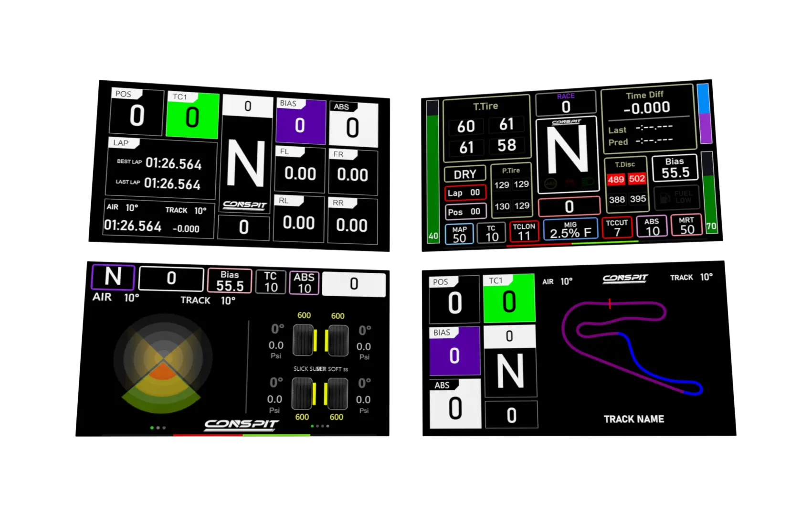Click the red lap marker on the track map
This screenshot has width=812, height=516.
pos(610,303)
